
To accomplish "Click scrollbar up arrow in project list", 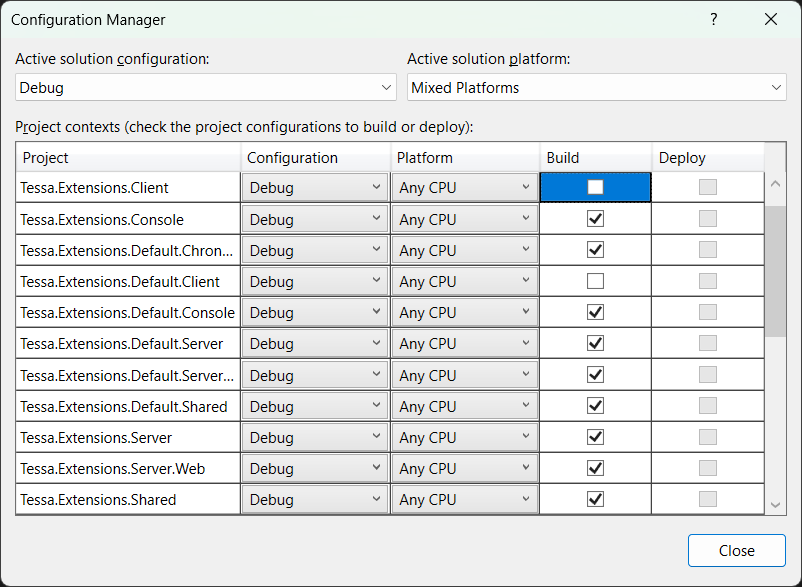I will [775, 183].
